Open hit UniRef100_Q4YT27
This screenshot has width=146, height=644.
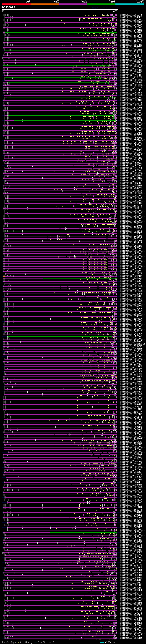[x=131, y=25]
